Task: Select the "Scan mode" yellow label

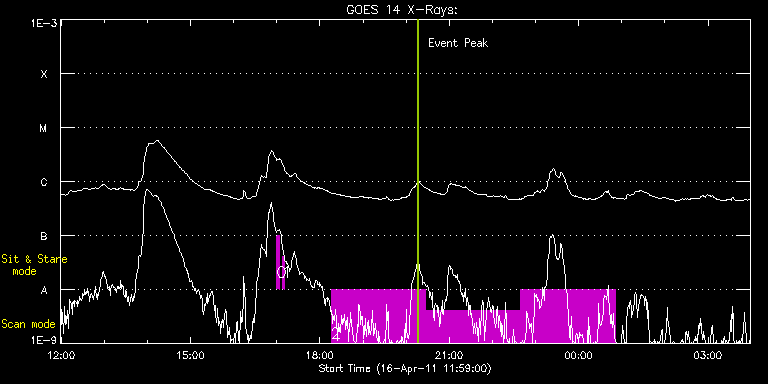Action: click(28, 324)
